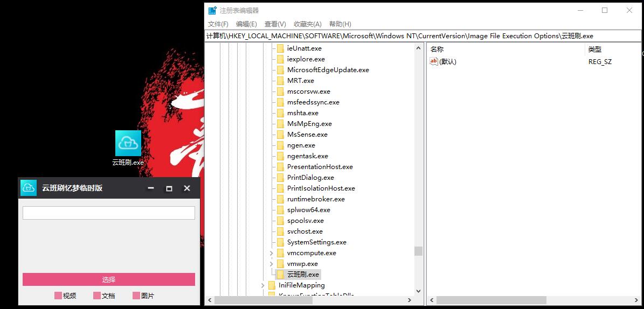Minimize the 云班刷忆梦临时版 window
Image resolution: width=644 pixels, height=309 pixels.
[x=151, y=188]
